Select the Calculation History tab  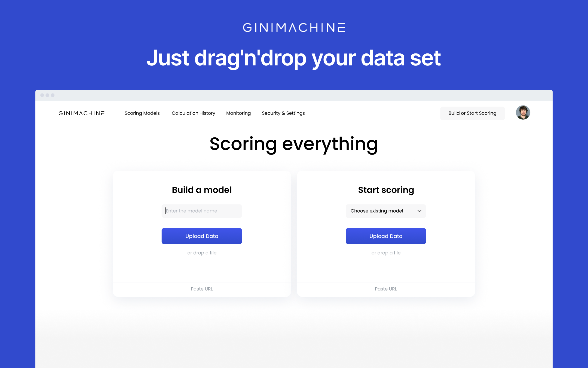tap(193, 113)
